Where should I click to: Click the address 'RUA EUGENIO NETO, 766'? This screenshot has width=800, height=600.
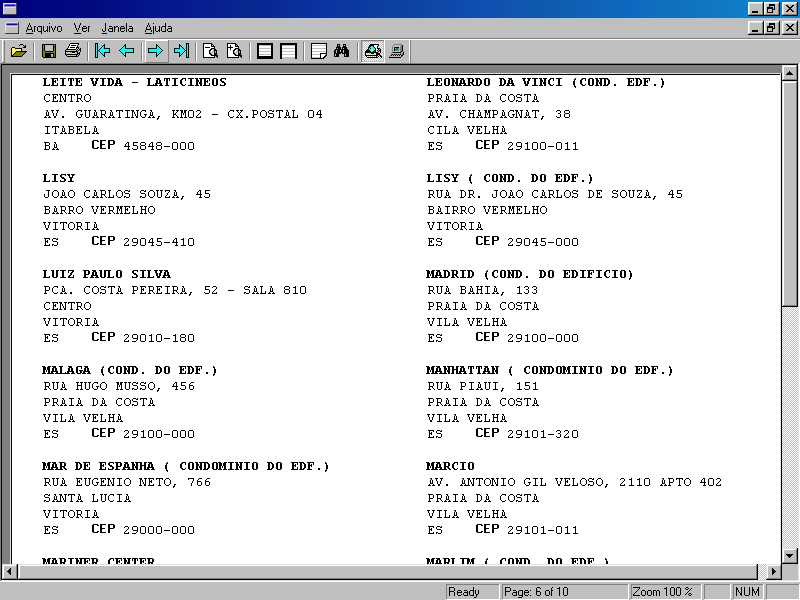coord(127,482)
